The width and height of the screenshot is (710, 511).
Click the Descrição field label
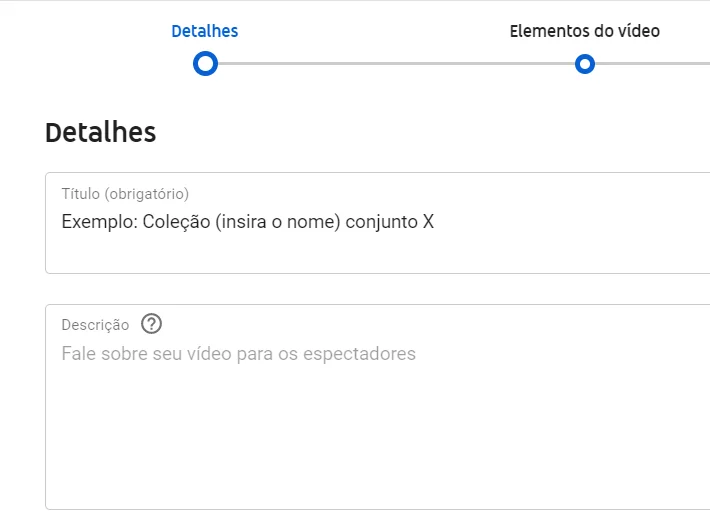click(x=96, y=325)
